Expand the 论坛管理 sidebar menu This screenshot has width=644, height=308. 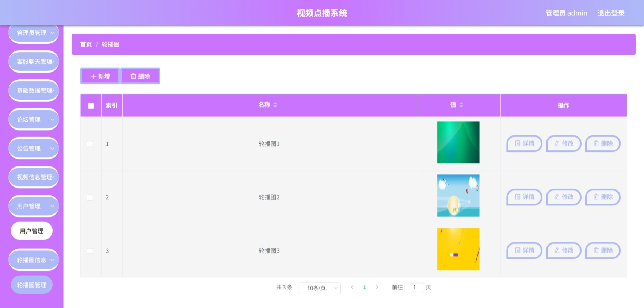(x=34, y=119)
